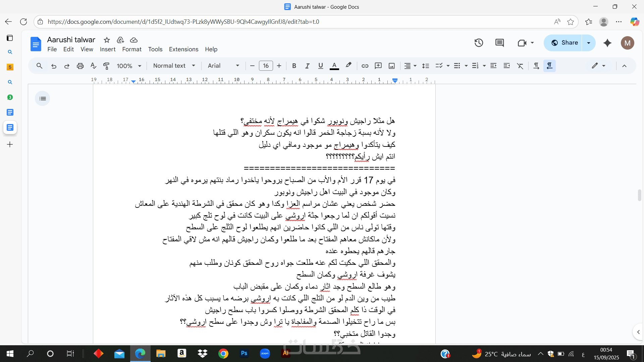The width and height of the screenshot is (644, 362).
Task: Click the Insert link icon
Action: coord(365,66)
